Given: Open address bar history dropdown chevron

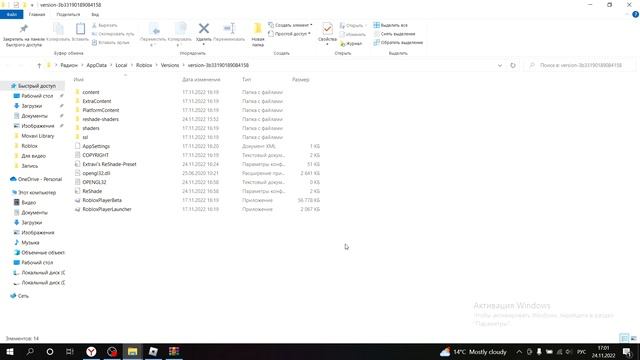Looking at the screenshot, I should click(x=500, y=65).
